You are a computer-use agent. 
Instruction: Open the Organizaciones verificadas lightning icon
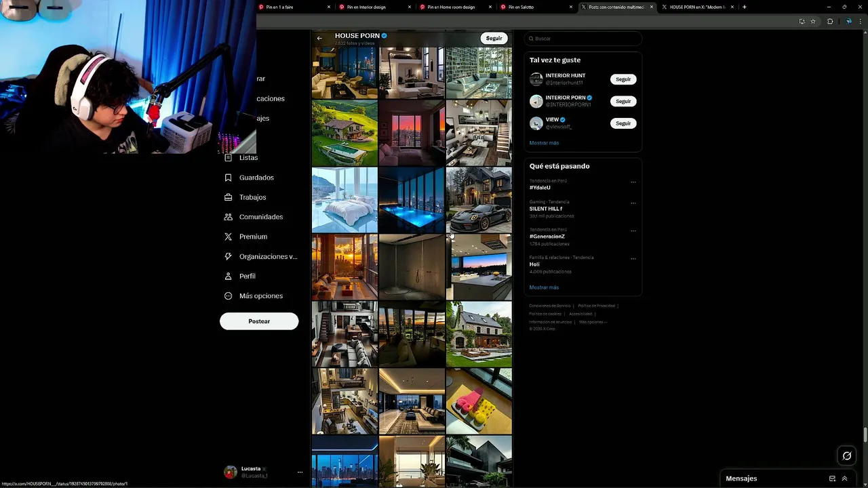click(x=229, y=256)
